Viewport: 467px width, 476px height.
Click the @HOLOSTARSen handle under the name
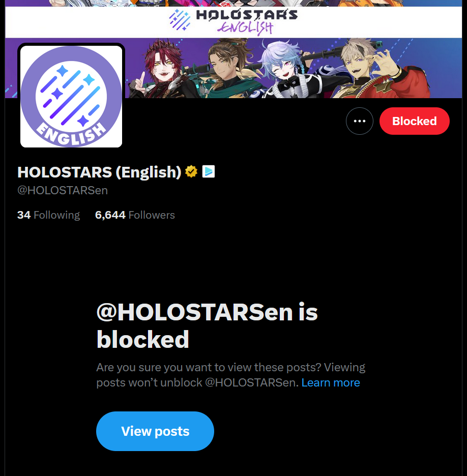click(x=63, y=190)
